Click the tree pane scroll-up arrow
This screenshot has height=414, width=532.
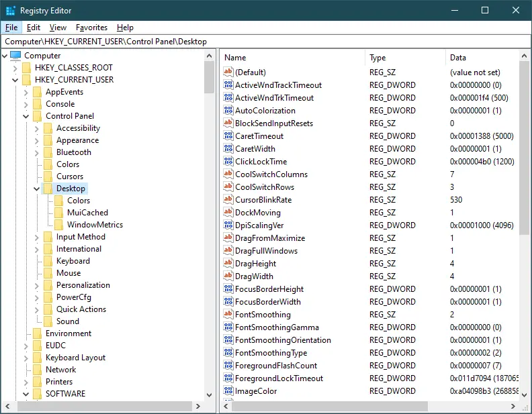point(209,56)
